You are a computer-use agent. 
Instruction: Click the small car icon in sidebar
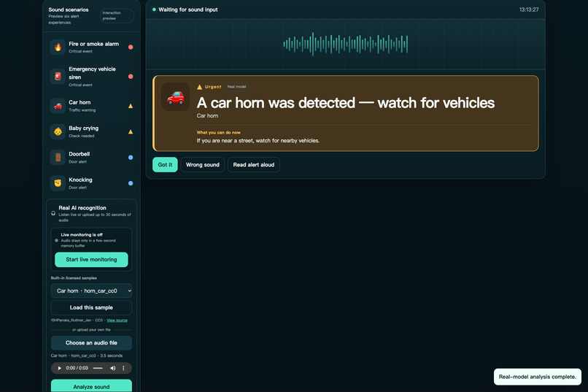(58, 106)
